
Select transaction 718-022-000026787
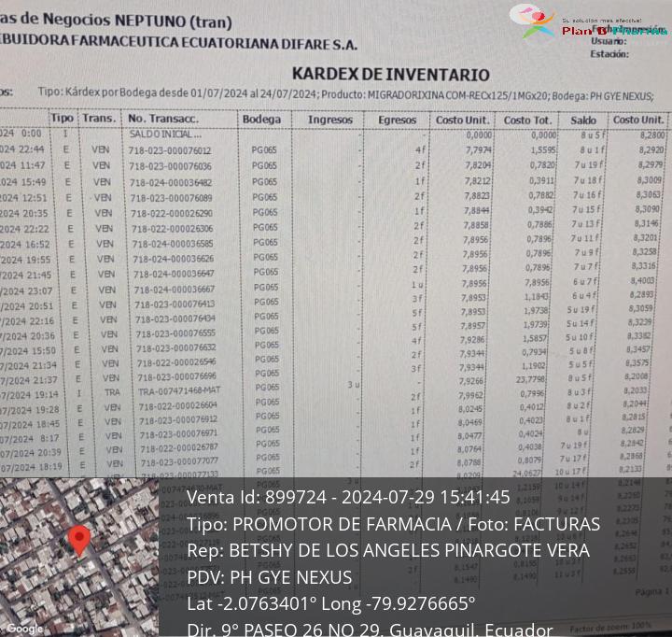click(179, 447)
